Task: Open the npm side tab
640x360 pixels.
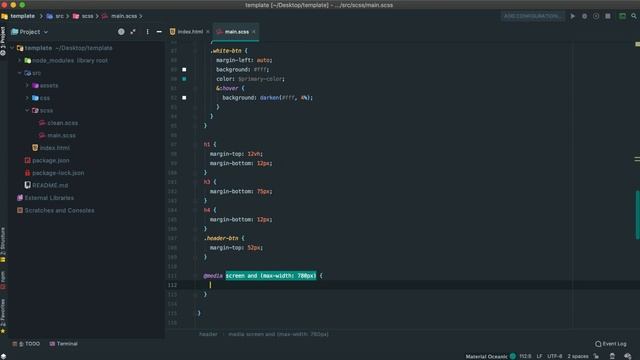Action: tap(3, 280)
